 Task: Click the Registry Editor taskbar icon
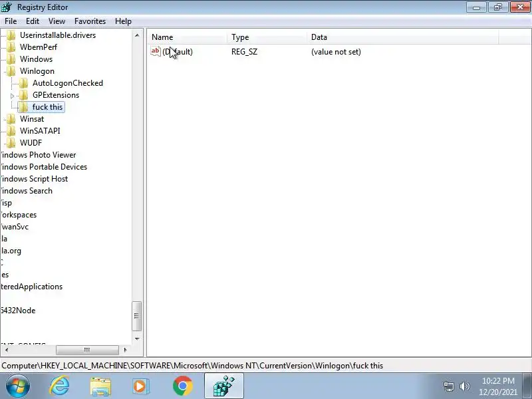pyautogui.click(x=223, y=386)
